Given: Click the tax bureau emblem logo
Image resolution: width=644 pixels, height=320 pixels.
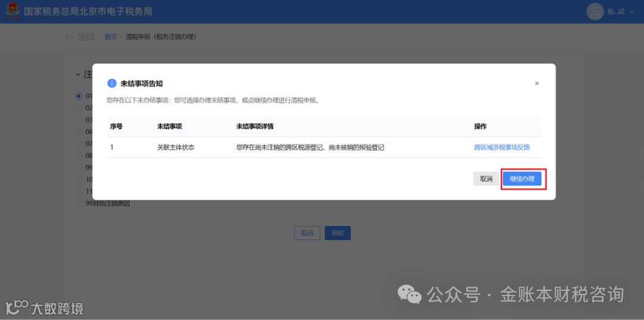Looking at the screenshot, I should pyautogui.click(x=13, y=11).
